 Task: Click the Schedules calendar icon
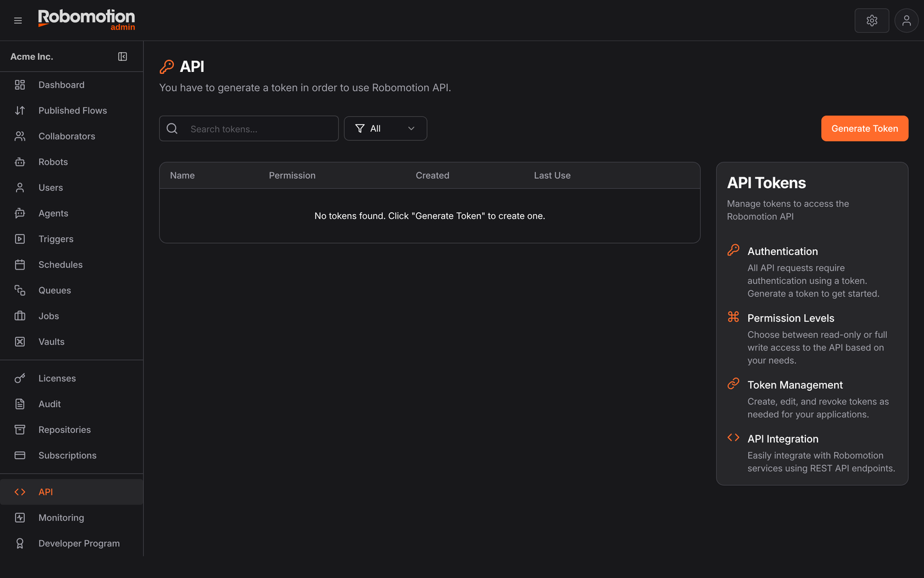(20, 265)
